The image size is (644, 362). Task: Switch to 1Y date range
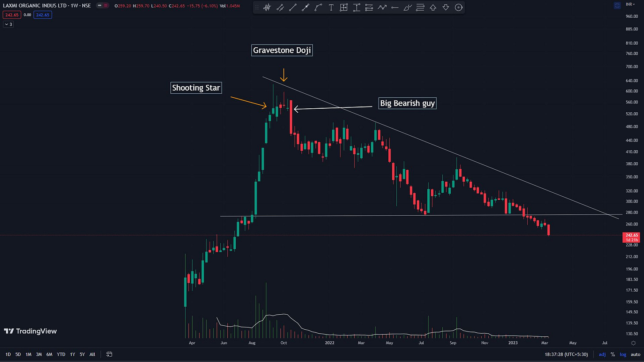point(72,354)
